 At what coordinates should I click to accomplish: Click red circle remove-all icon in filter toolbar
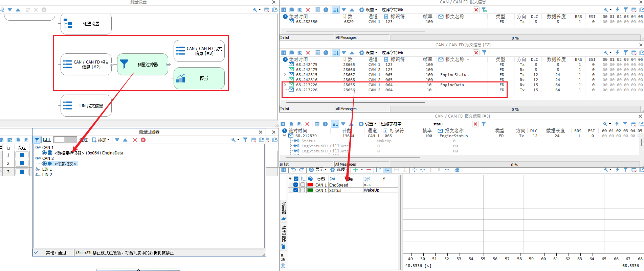[x=143, y=140]
